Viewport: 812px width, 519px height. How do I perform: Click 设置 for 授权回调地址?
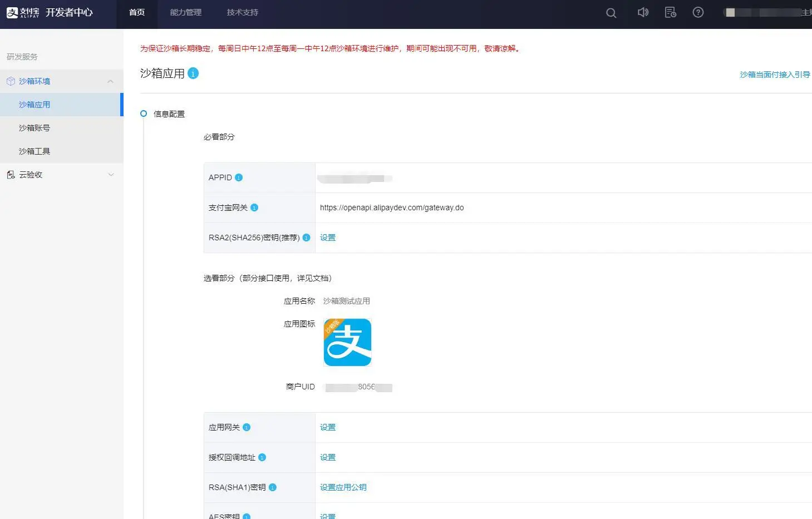(x=328, y=457)
